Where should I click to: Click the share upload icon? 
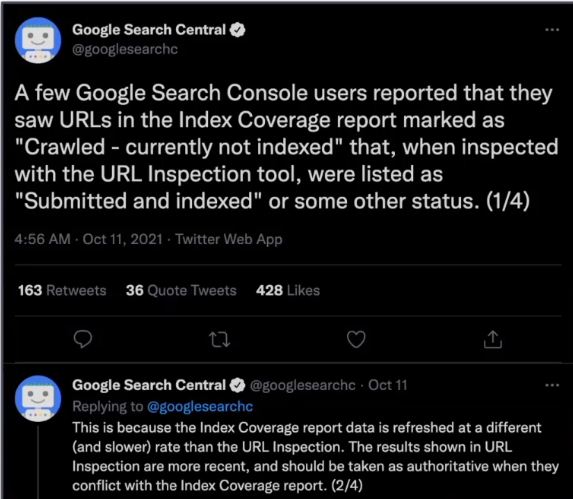coord(493,339)
